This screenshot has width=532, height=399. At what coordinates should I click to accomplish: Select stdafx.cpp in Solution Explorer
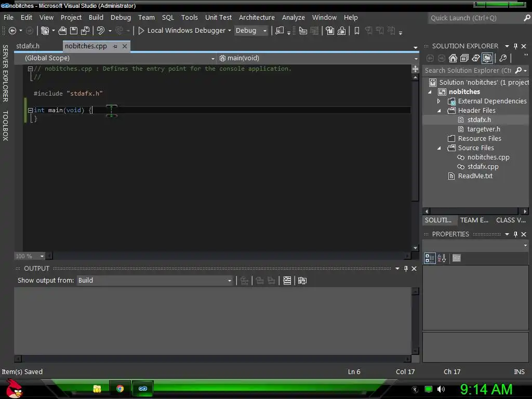click(x=483, y=167)
